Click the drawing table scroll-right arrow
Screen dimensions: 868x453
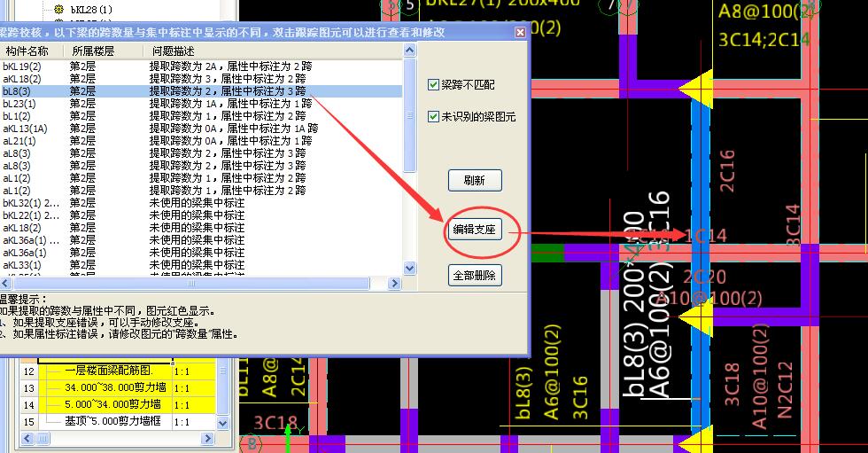[x=207, y=439]
